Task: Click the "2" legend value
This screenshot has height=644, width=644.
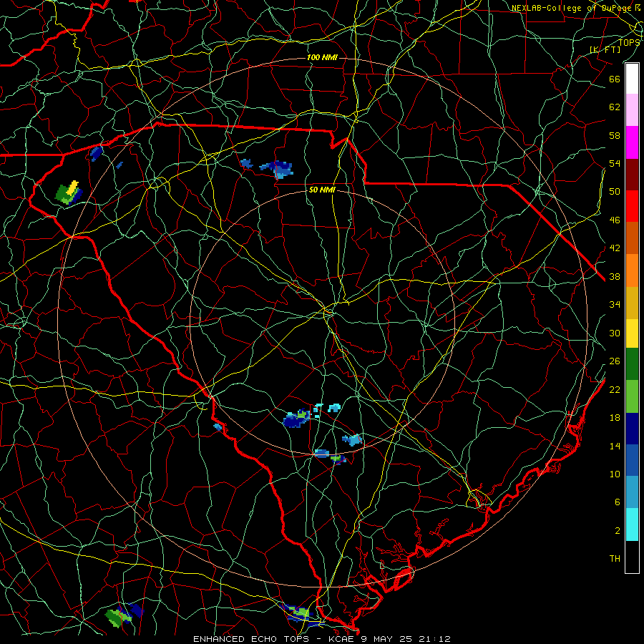Action: [x=617, y=530]
